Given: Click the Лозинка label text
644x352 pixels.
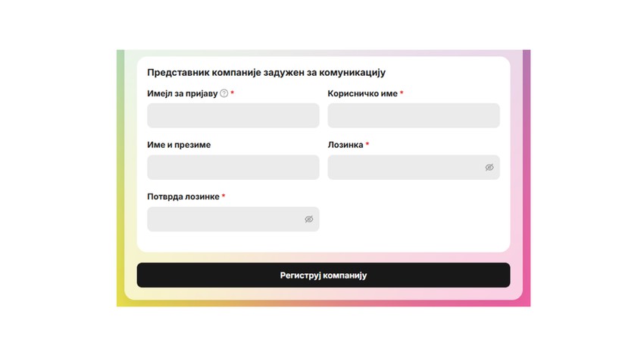Looking at the screenshot, I should (345, 145).
